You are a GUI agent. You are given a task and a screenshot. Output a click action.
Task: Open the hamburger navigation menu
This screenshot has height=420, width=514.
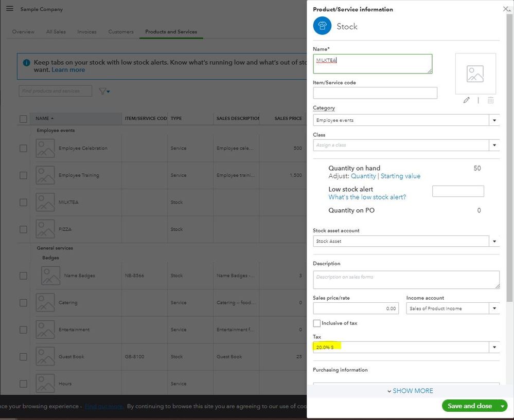(10, 9)
